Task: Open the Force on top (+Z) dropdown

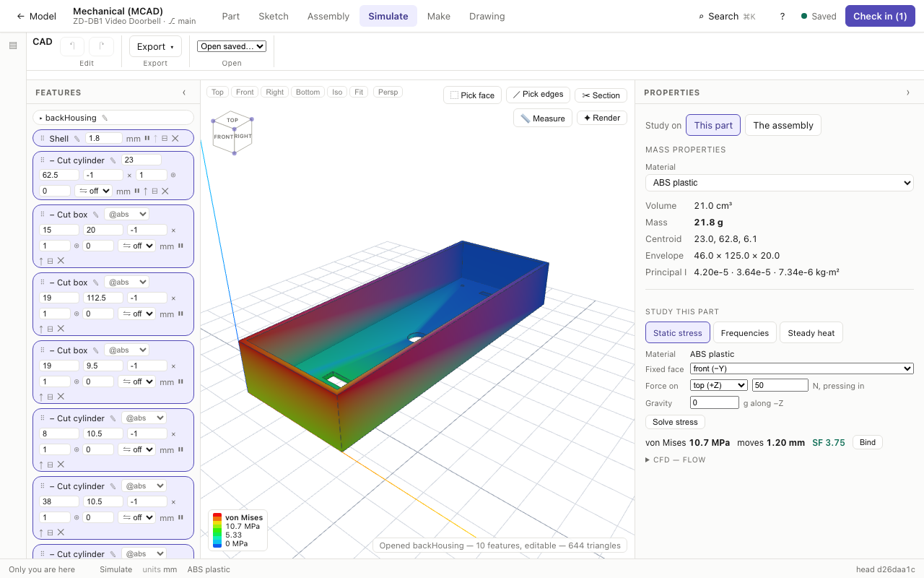Action: (x=719, y=385)
